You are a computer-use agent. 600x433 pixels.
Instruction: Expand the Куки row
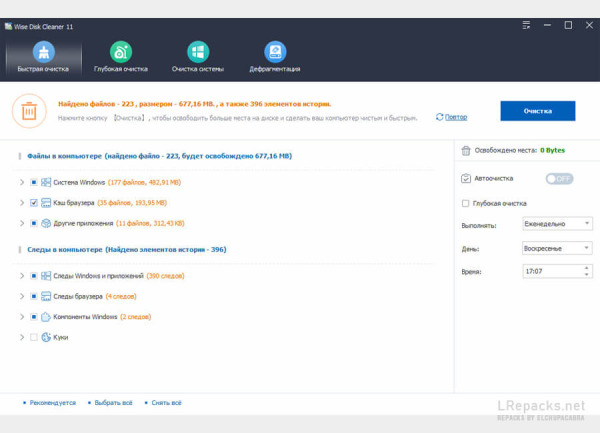pos(22,337)
